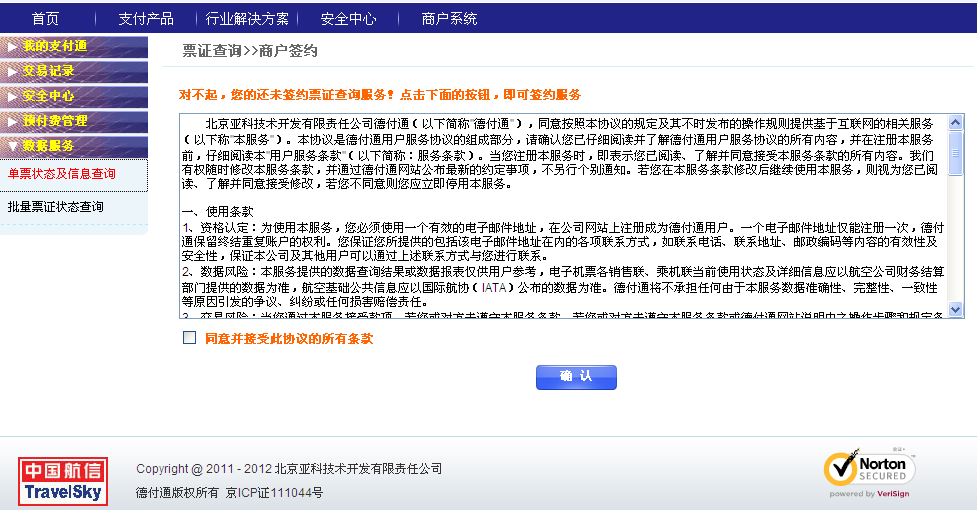This screenshot has height=510, width=977.
Task: Open 商户系统 in top navigation
Action: click(449, 18)
